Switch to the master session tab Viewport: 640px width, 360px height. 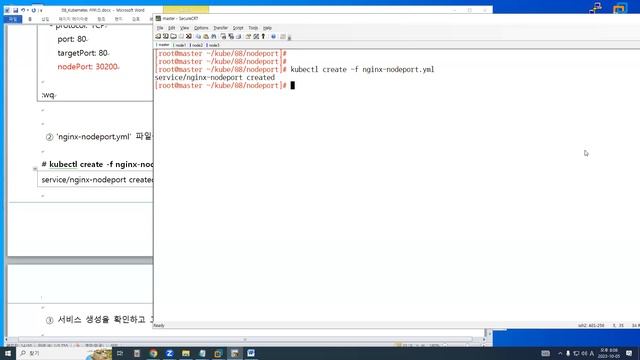pos(163,45)
